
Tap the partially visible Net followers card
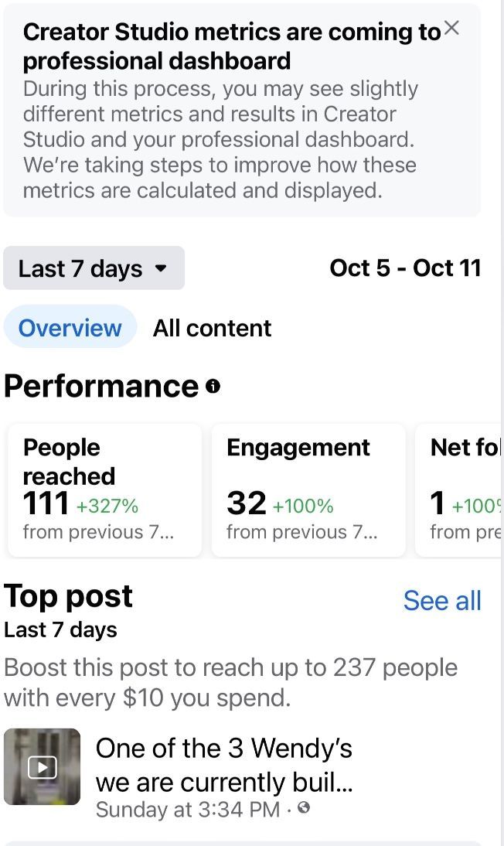click(462, 490)
